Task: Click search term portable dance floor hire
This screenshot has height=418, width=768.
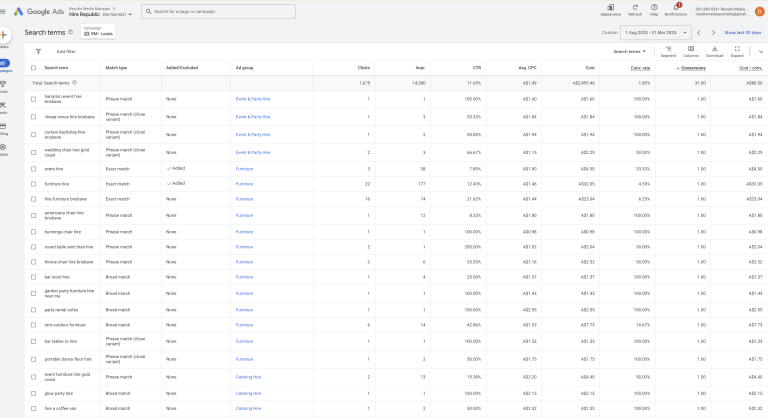Action: pos(68,359)
